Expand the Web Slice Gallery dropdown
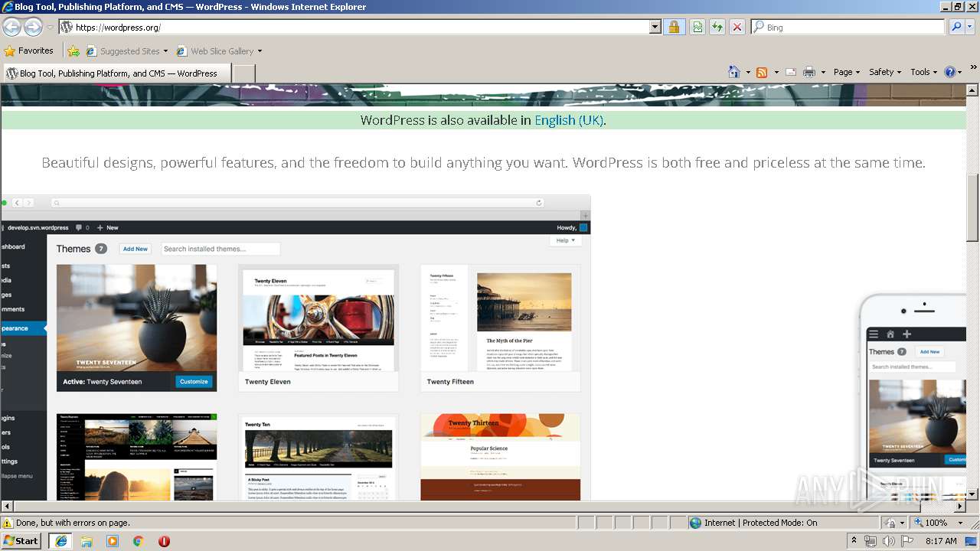Screen dimensions: 980x551 coord(260,51)
